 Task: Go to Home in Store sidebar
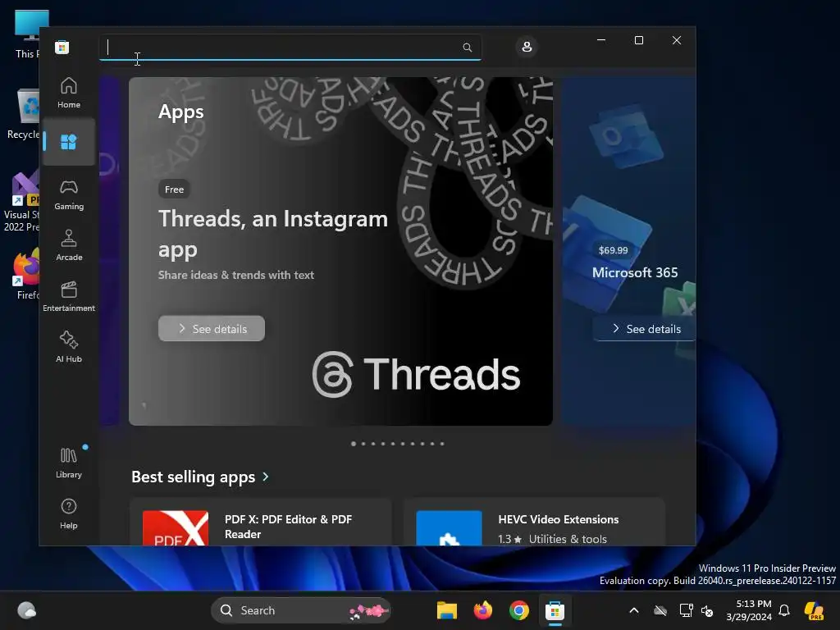click(x=69, y=93)
